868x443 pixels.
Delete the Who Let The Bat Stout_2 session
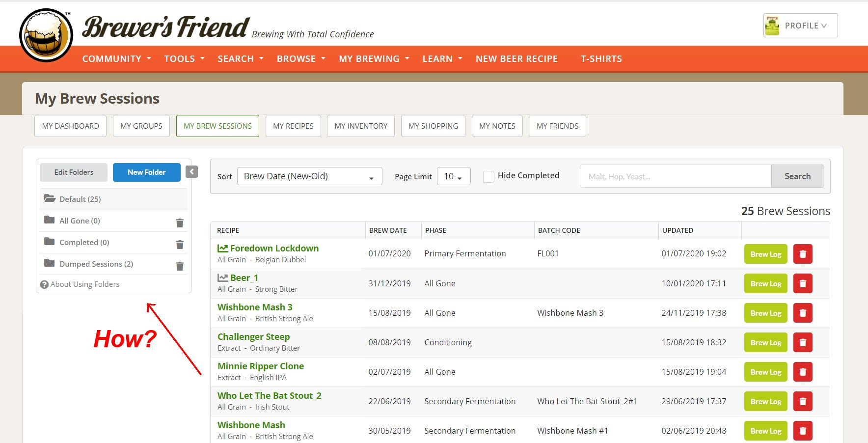coord(803,401)
